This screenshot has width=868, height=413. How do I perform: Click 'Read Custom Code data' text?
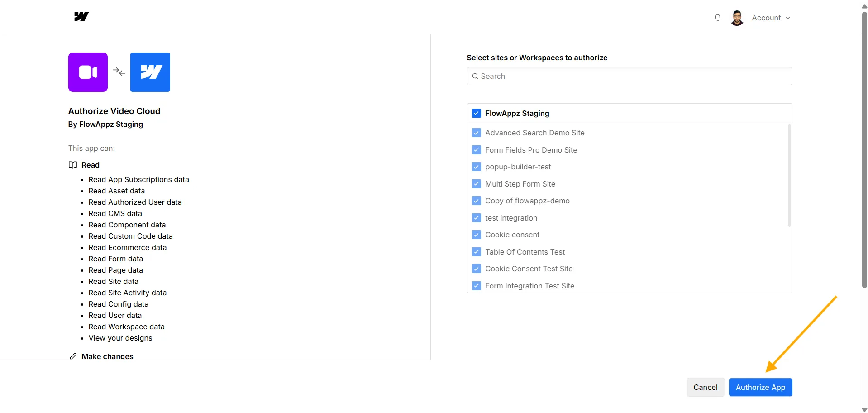(131, 236)
